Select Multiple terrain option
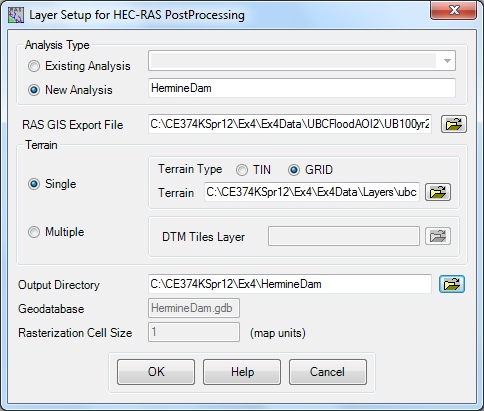This screenshot has width=484, height=411. click(x=34, y=232)
